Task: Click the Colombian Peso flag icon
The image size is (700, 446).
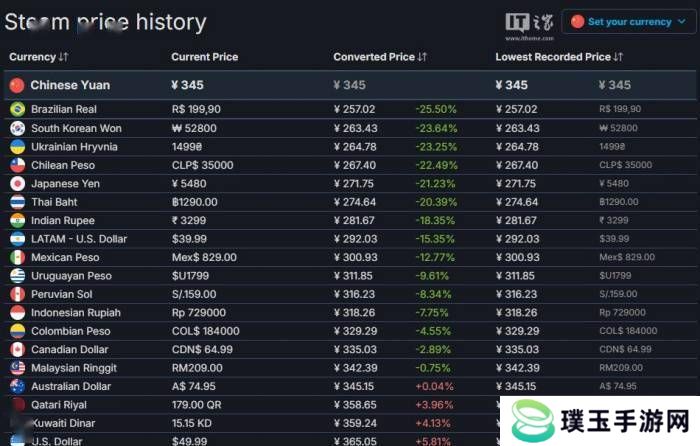Action: (17, 331)
